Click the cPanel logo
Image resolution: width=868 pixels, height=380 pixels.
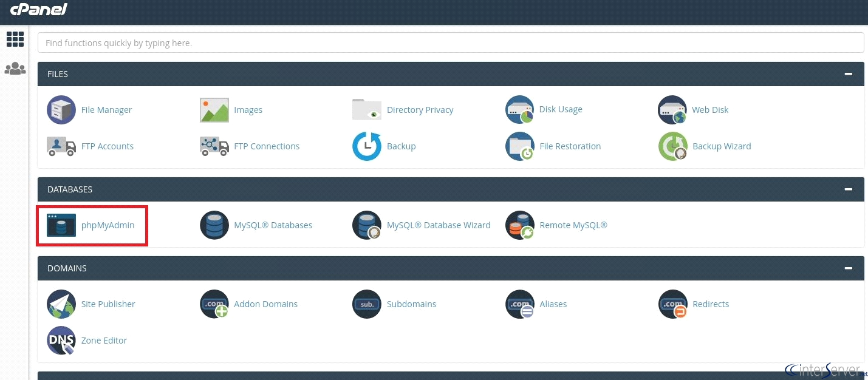click(x=38, y=10)
